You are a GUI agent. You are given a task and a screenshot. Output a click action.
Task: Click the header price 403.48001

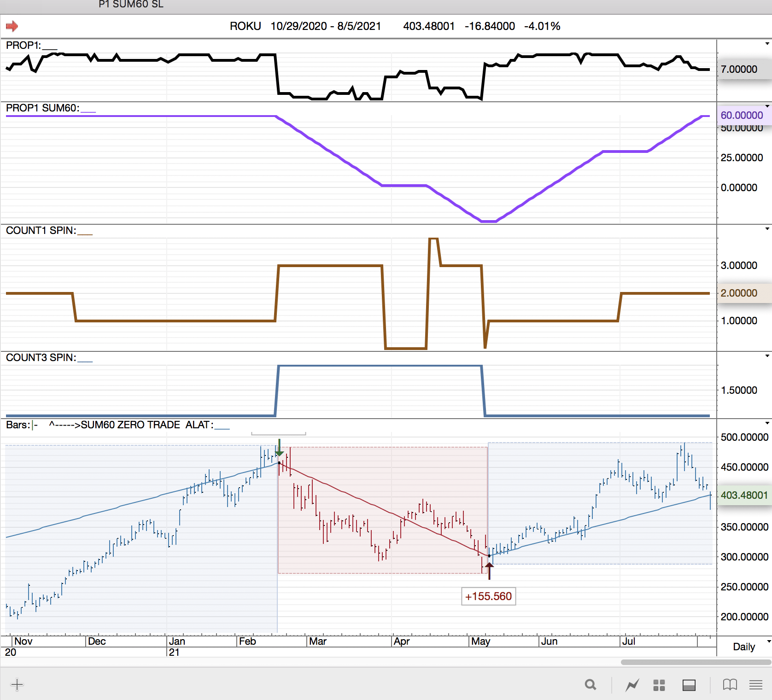(429, 26)
